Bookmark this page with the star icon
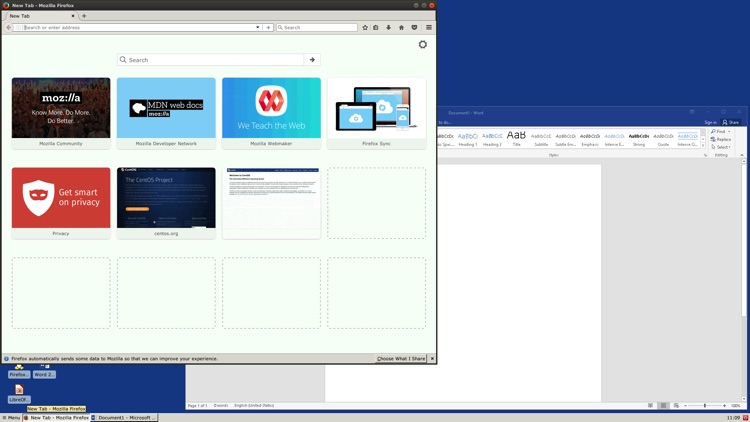The height and width of the screenshot is (422, 750). pyautogui.click(x=365, y=27)
